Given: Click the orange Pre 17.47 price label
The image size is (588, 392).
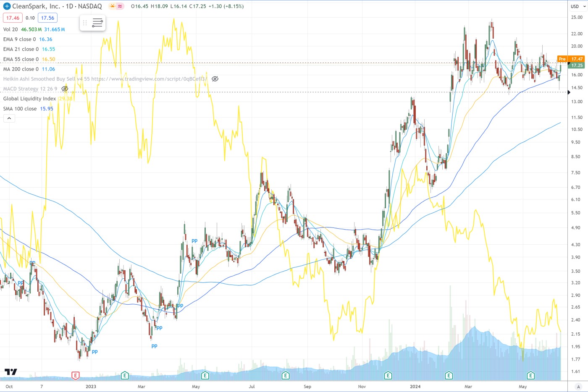Looking at the screenshot, I should [x=571, y=59].
